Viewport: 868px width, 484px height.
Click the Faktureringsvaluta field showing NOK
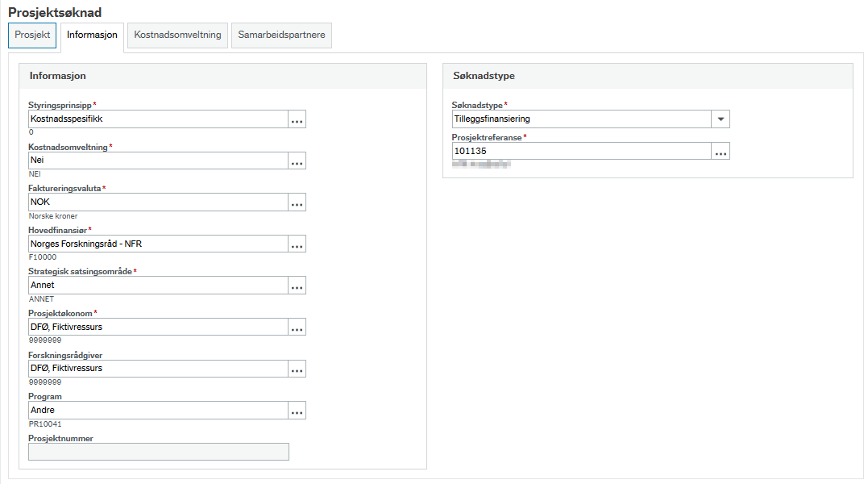point(158,202)
